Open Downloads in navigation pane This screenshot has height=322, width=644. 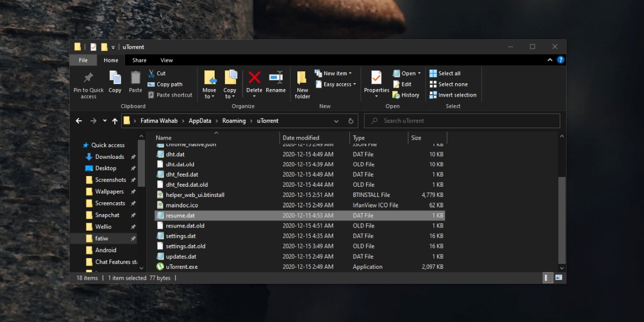point(109,157)
